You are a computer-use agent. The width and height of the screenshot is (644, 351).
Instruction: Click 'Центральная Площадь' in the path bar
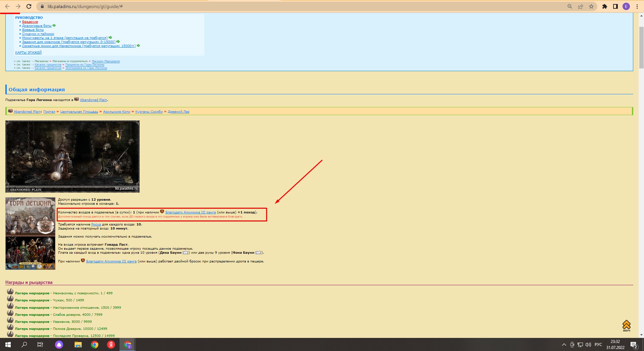[x=79, y=112]
